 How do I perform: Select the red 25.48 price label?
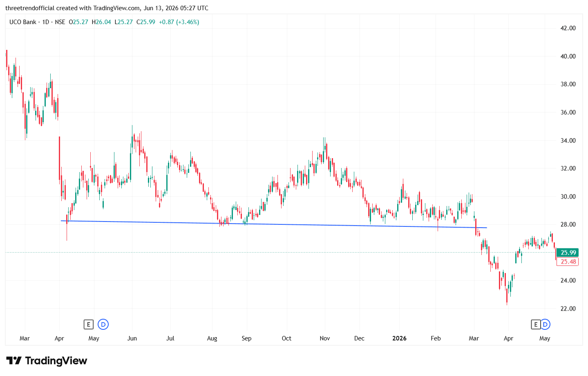point(568,262)
